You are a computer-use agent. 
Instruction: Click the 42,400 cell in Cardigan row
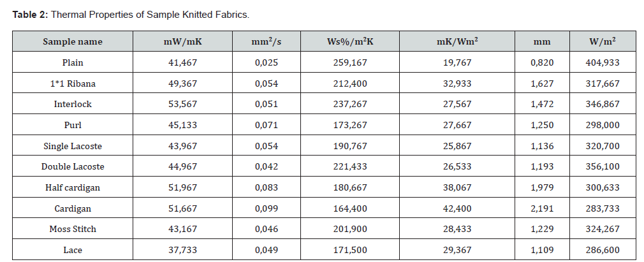click(x=457, y=208)
